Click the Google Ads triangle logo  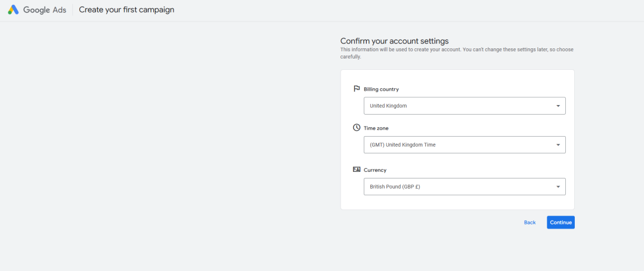click(x=13, y=10)
